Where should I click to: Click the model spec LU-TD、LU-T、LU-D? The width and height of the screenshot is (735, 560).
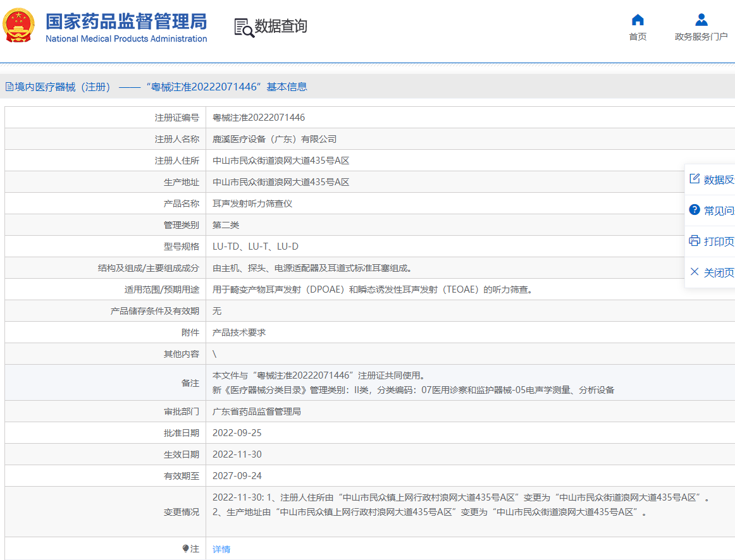(256, 247)
